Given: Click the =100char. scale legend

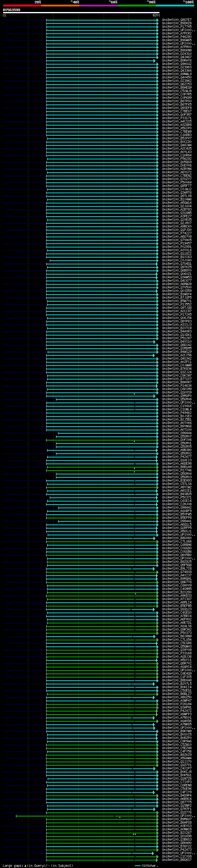Looking at the screenshot, I should (146, 865).
